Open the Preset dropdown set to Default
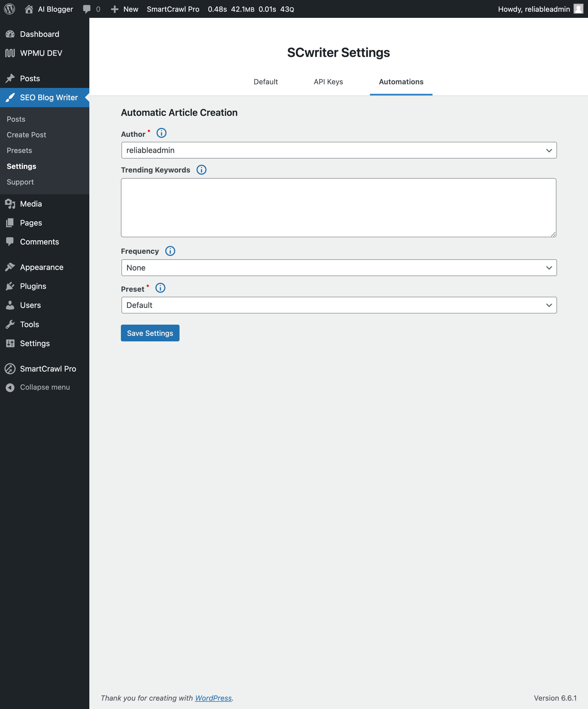The width and height of the screenshot is (588, 709). pos(339,305)
